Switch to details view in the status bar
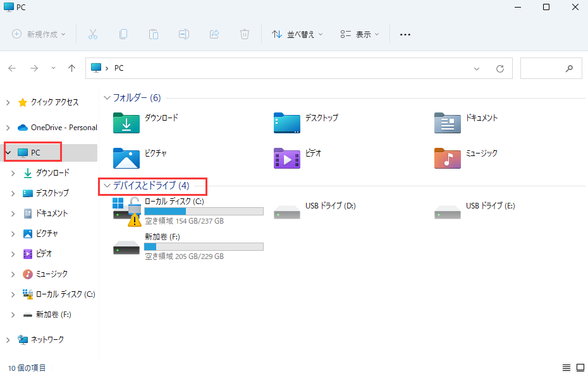588x374 pixels. [x=567, y=367]
